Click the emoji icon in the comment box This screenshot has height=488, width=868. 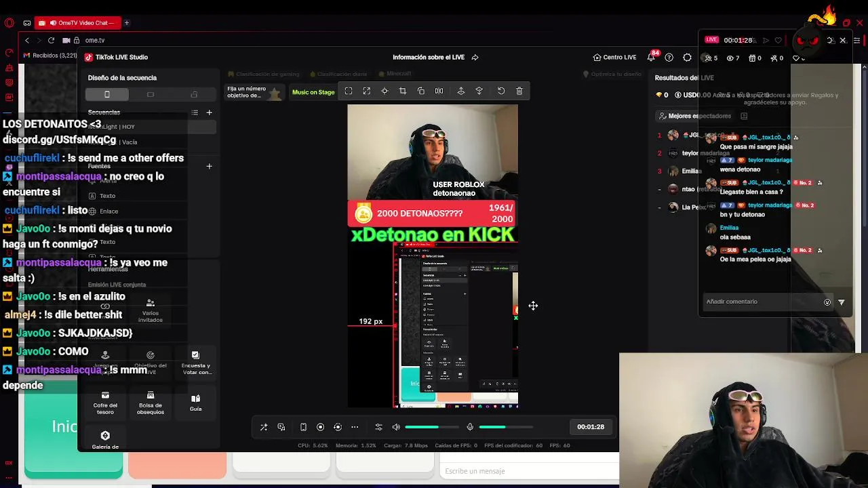[827, 302]
